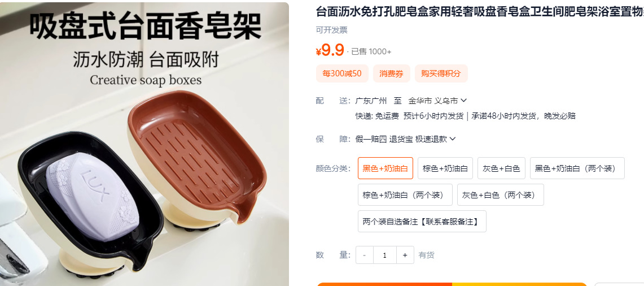
Task: Expand the 保障 guarantee details chevron
Action: (x=453, y=139)
